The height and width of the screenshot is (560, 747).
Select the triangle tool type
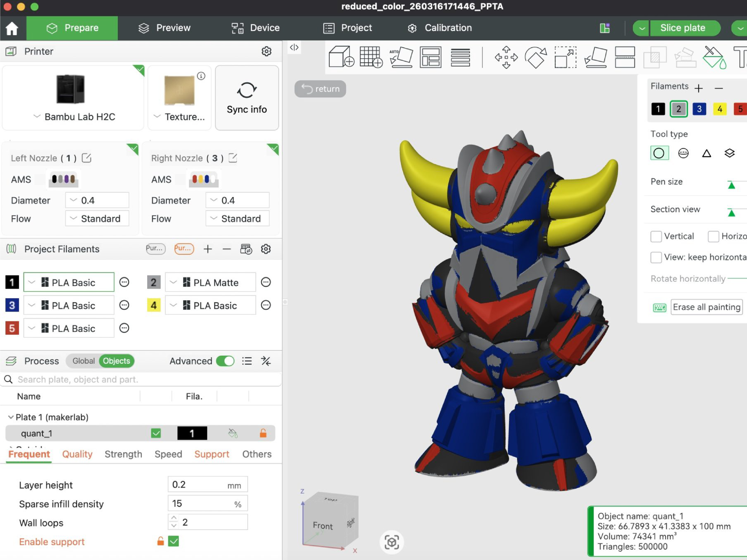click(x=706, y=153)
